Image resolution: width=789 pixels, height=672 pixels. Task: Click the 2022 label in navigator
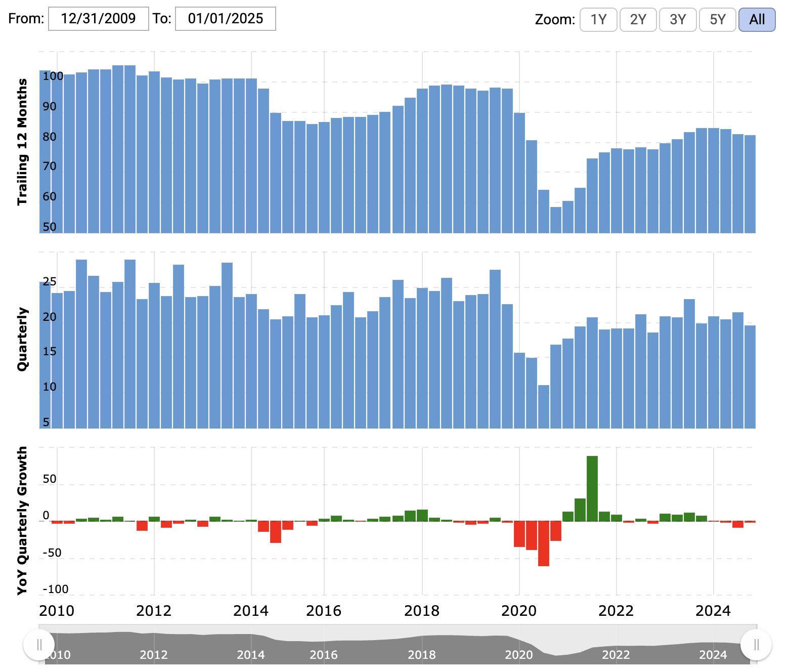616,655
